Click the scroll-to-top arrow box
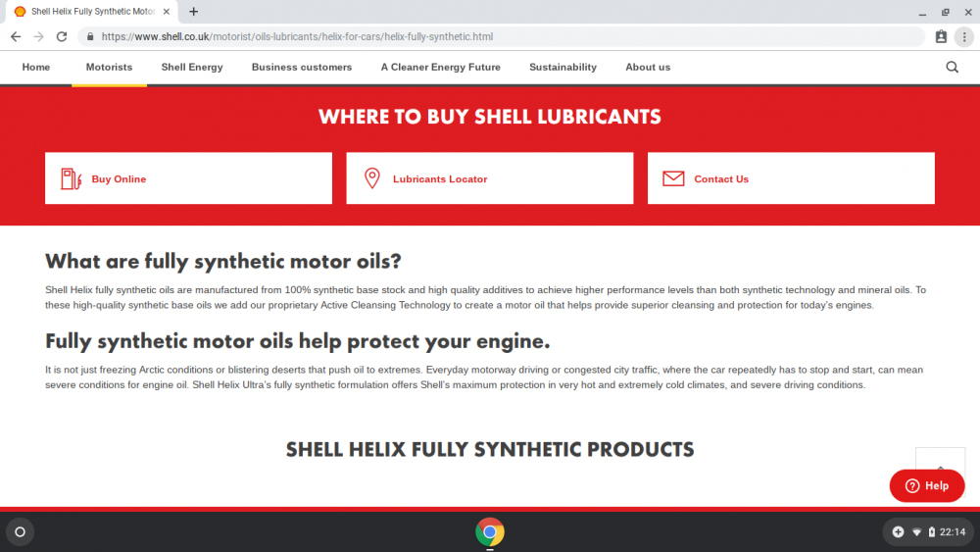The image size is (980, 552). click(x=940, y=460)
